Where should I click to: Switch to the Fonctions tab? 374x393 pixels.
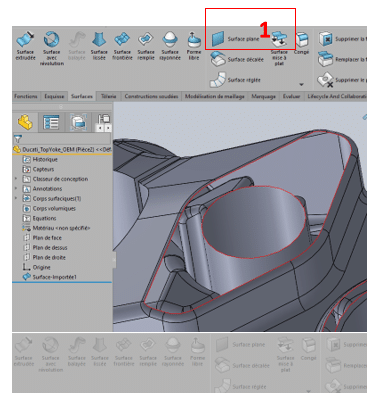pos(26,96)
